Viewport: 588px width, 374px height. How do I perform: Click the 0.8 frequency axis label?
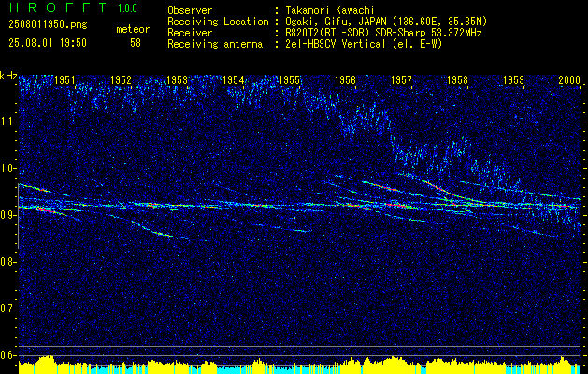8,262
